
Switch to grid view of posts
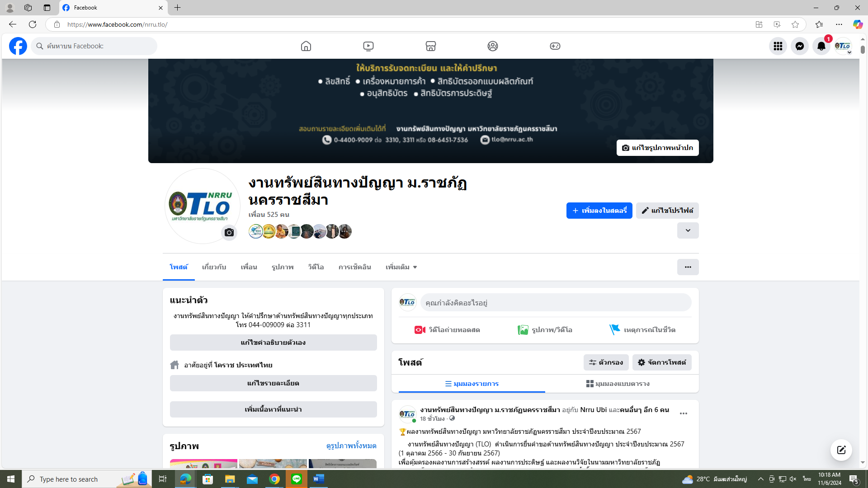pos(618,384)
